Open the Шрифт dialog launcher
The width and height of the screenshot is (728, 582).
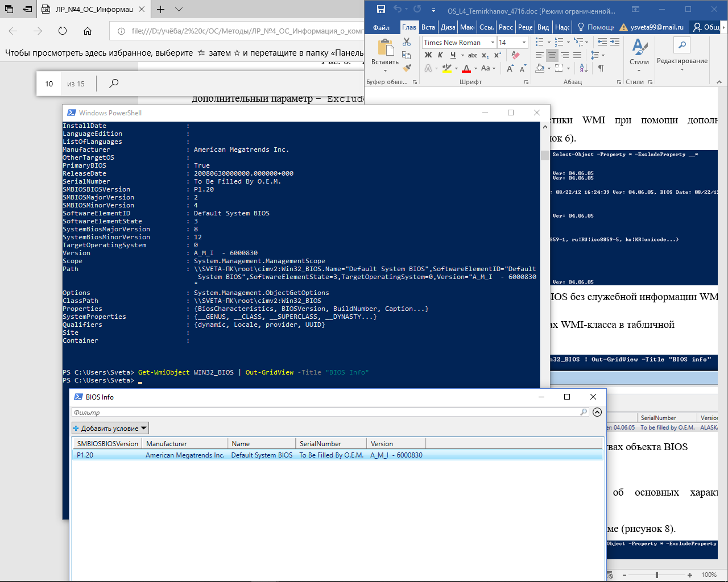[x=526, y=82]
